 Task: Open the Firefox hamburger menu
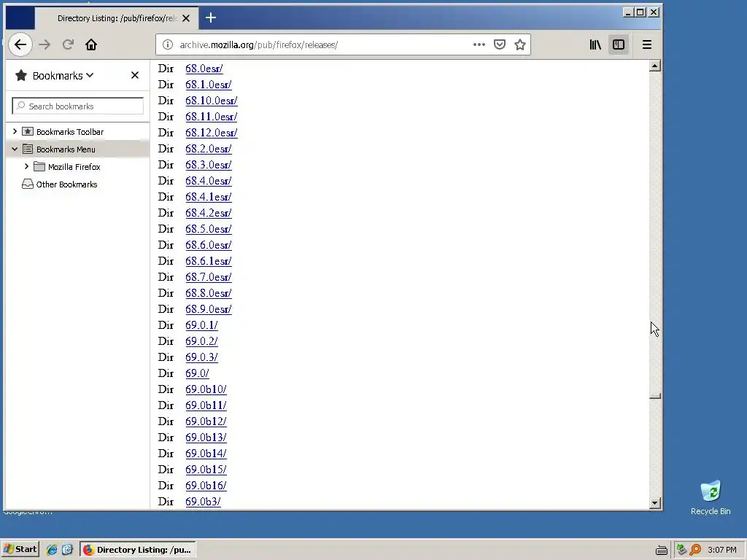[646, 44]
